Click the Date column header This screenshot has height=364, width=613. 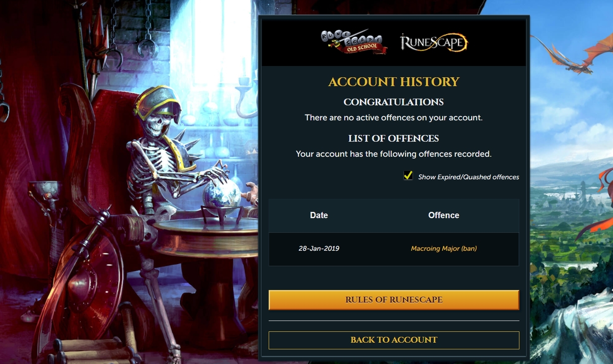pos(319,215)
